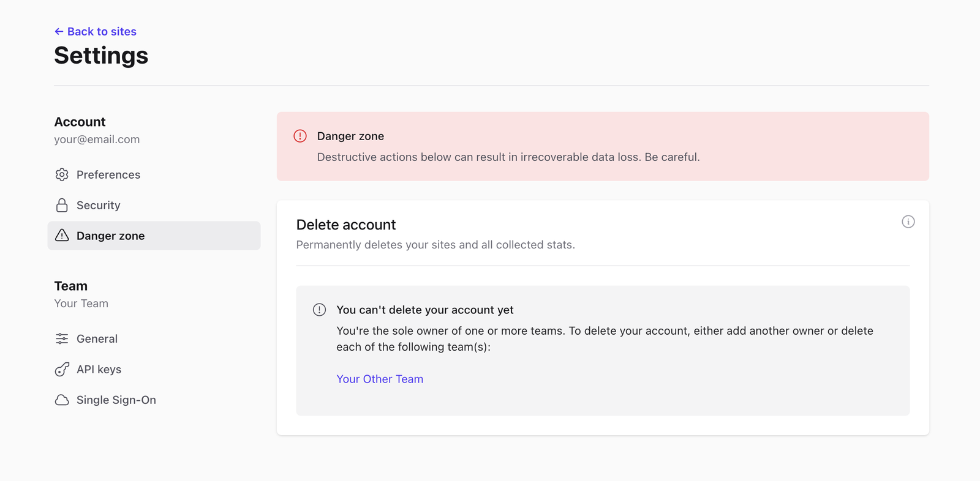
Task: Click the 'Destructive actions below' warning text
Action: [x=508, y=157]
